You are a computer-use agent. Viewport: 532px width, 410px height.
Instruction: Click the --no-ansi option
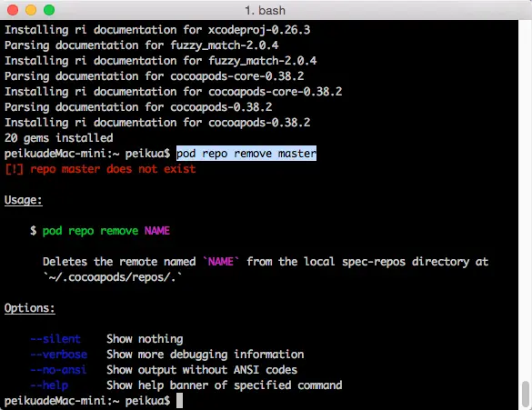(x=58, y=370)
